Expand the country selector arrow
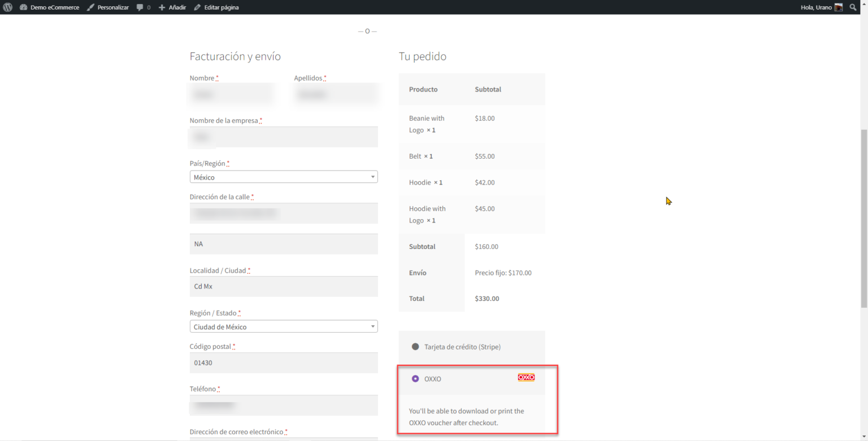Screen dimensions: 868x441 pos(373,176)
